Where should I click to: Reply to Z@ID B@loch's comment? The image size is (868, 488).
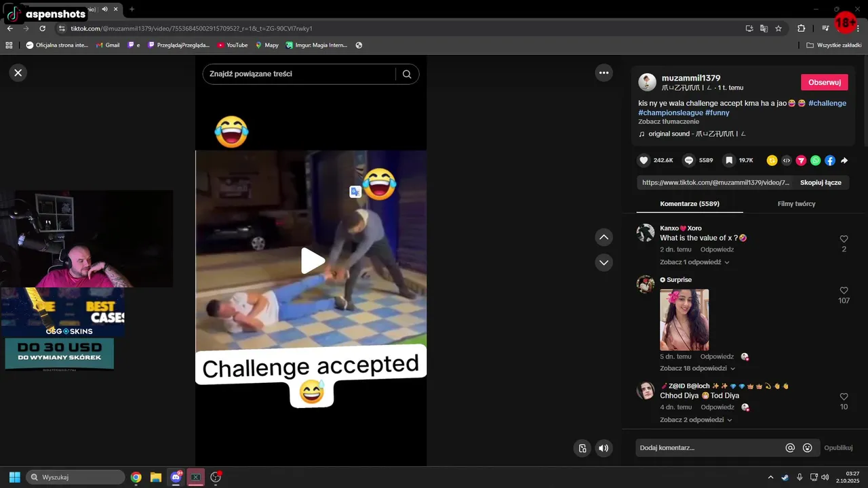[717, 407]
